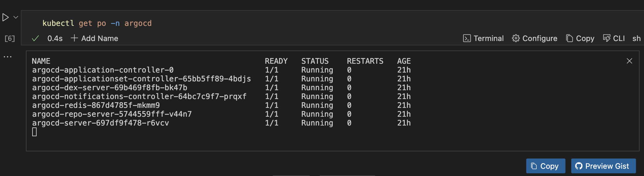Screen dimensions: 644x176
Task: Expand the run options chevron
Action: point(16,17)
